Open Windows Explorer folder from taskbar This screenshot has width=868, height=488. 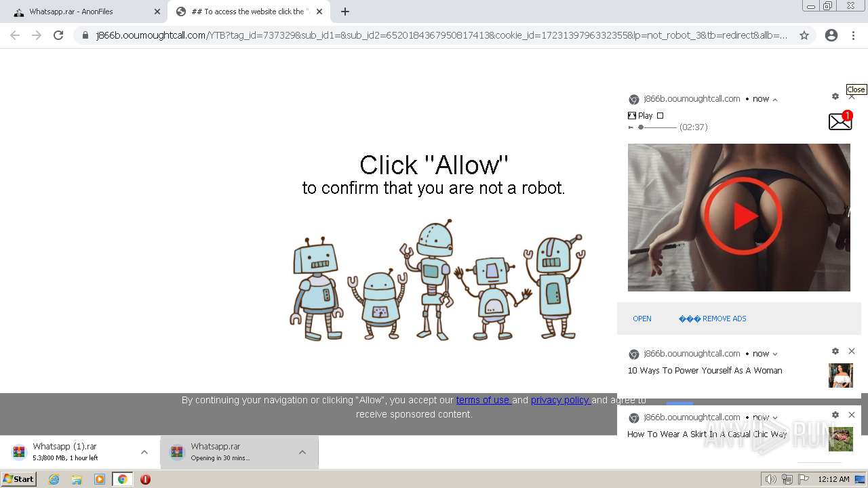[x=77, y=479]
